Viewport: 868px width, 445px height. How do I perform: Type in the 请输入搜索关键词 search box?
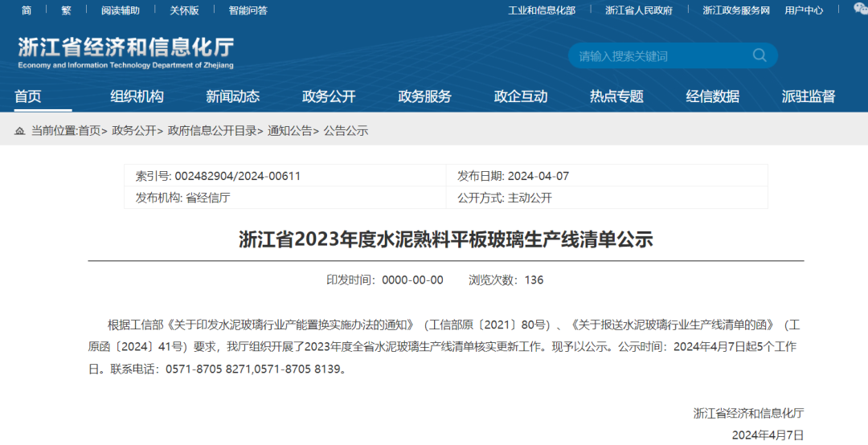coord(659,55)
